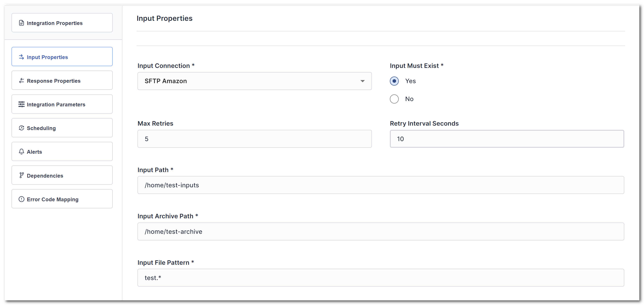Viewport: 644px width, 305px height.
Task: Click the 'No' radio label text
Action: click(409, 99)
